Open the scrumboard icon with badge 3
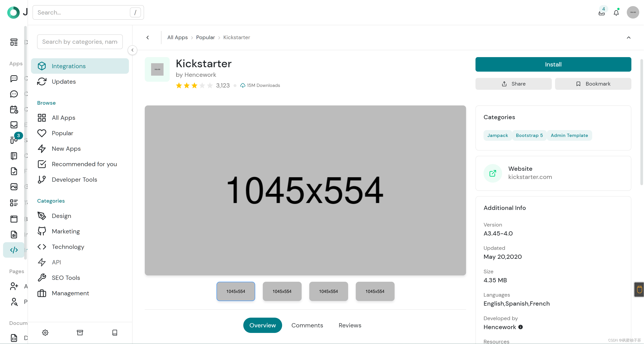Viewport: 644px width, 344px height. pos(14,140)
